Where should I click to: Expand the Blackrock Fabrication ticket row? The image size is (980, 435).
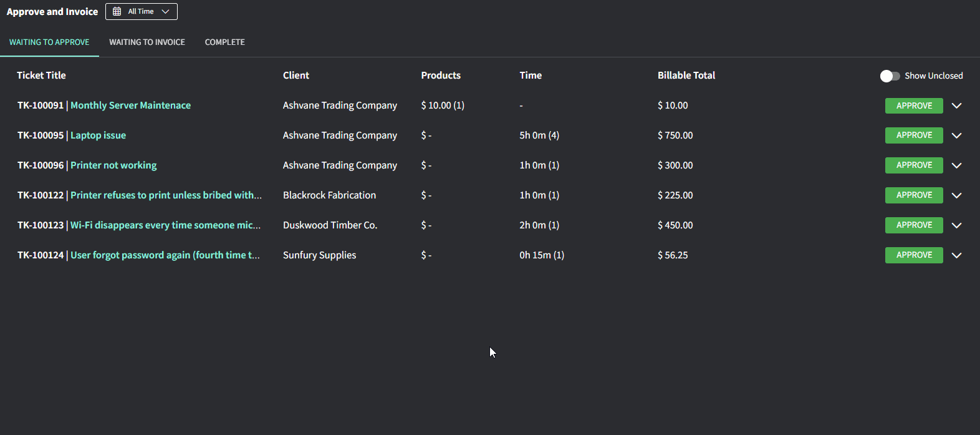tap(957, 195)
